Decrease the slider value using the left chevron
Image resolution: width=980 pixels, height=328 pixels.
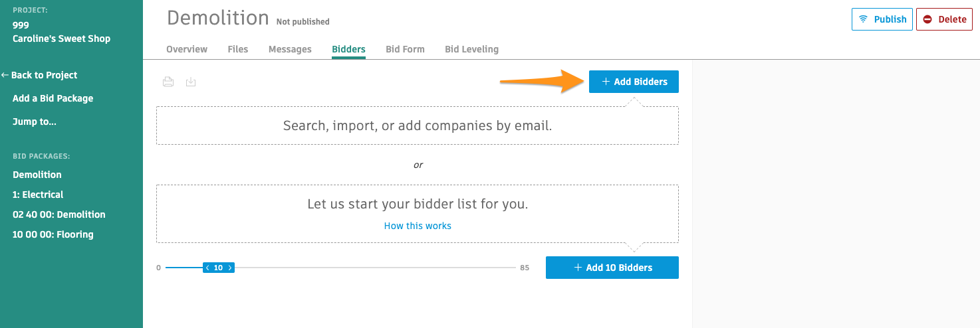(x=207, y=268)
